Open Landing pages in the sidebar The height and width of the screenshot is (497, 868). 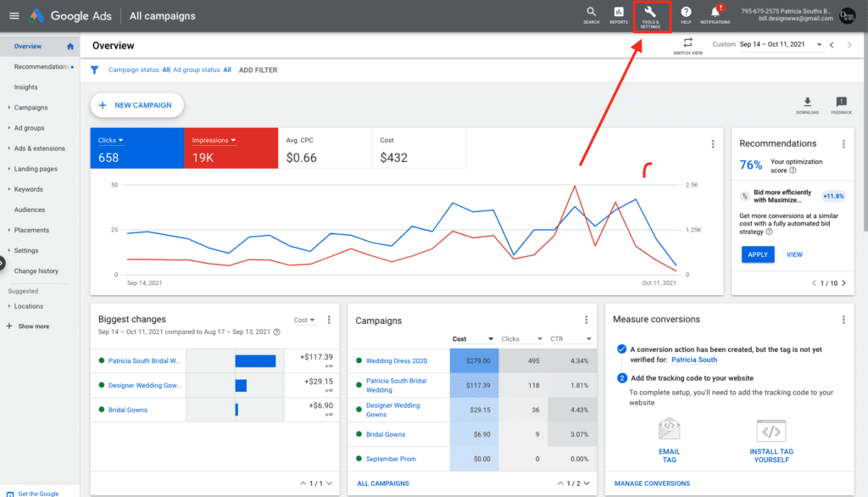(x=36, y=169)
